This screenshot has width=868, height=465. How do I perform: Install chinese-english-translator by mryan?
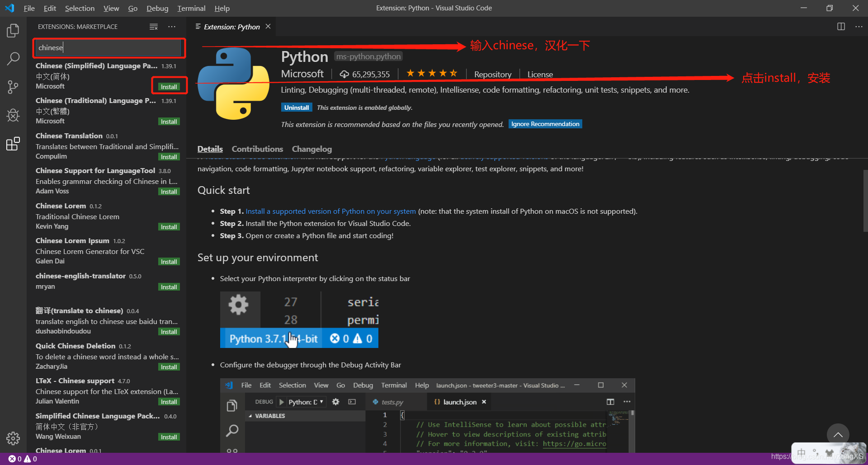click(169, 287)
